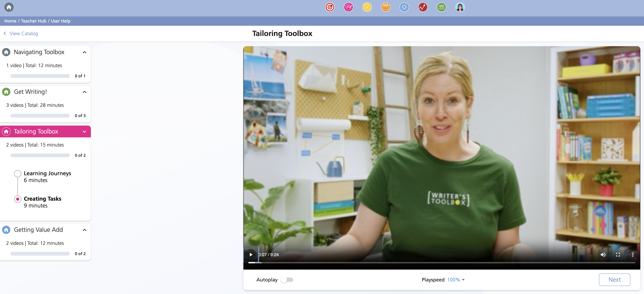
Task: Select the Learning Journeys video radio
Action: pos(18,174)
